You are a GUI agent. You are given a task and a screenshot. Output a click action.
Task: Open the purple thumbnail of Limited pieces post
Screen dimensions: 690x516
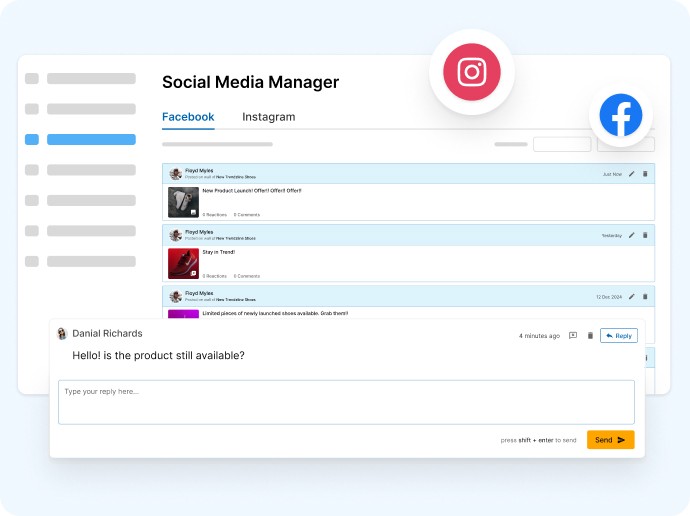(184, 314)
